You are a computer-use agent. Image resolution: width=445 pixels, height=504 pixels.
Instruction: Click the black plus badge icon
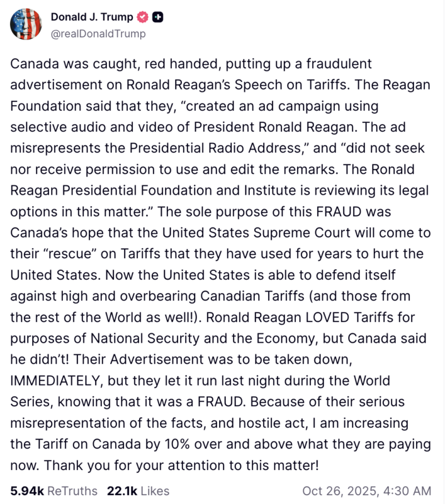click(x=158, y=17)
